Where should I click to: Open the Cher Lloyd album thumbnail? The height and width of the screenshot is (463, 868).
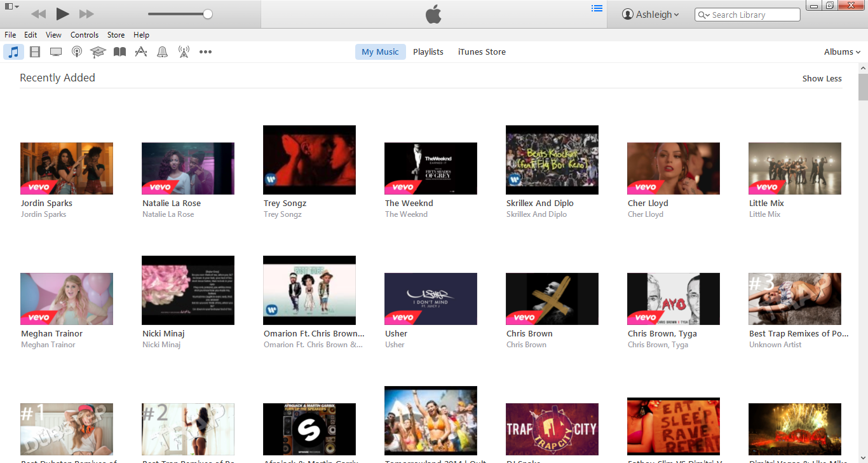(x=674, y=169)
